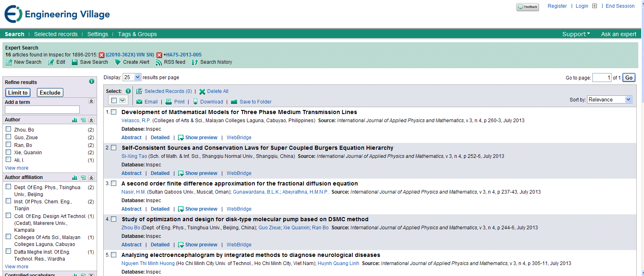Open the Detailed link for result 2
Screen dimensions: 644x276
[x=160, y=173]
